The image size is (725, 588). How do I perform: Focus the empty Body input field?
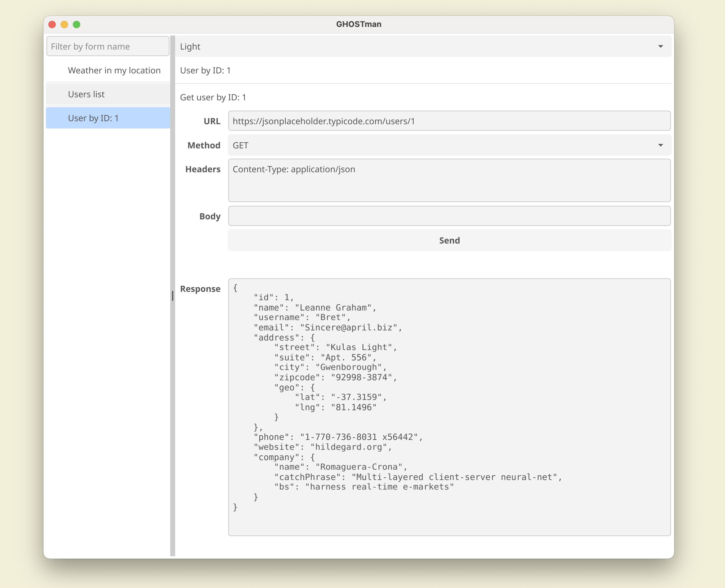(x=449, y=216)
